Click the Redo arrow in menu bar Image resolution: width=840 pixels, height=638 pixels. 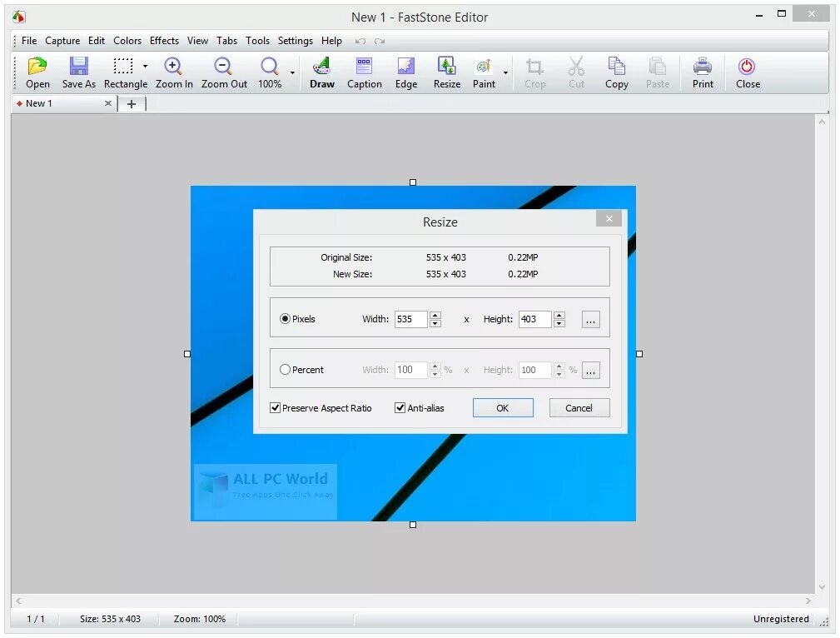point(380,42)
